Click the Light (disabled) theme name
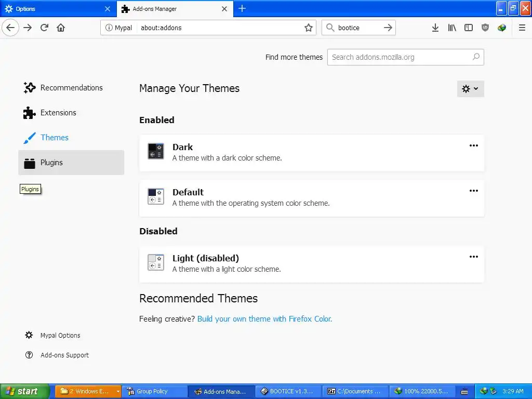The width and height of the screenshot is (532, 399). (x=206, y=258)
